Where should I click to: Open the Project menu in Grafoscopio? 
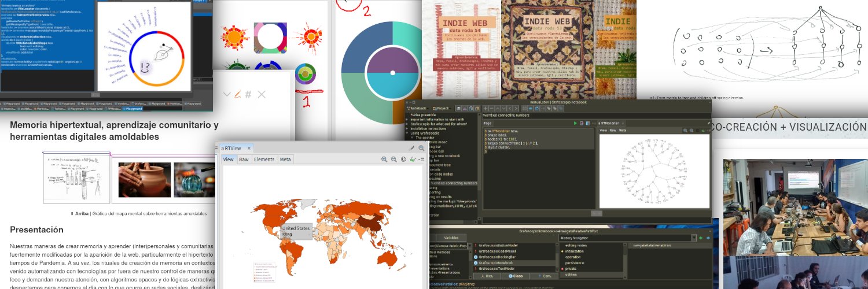[x=442, y=108]
